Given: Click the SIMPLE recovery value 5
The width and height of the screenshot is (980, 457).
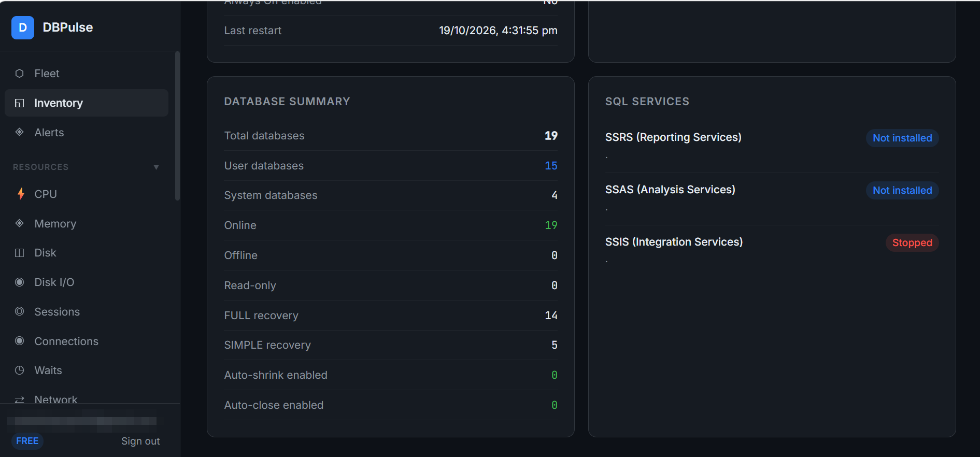Looking at the screenshot, I should [x=555, y=345].
